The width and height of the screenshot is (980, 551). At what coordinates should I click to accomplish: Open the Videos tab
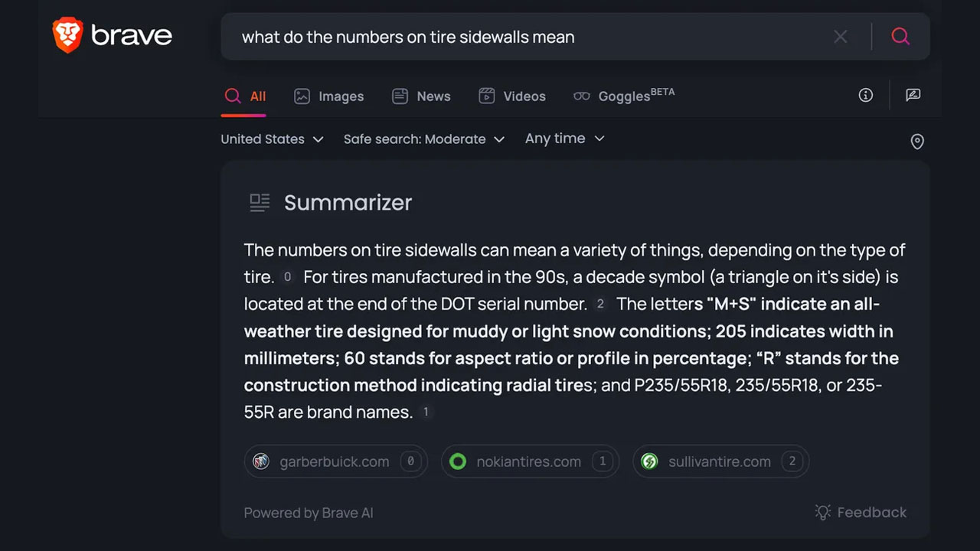[511, 96]
